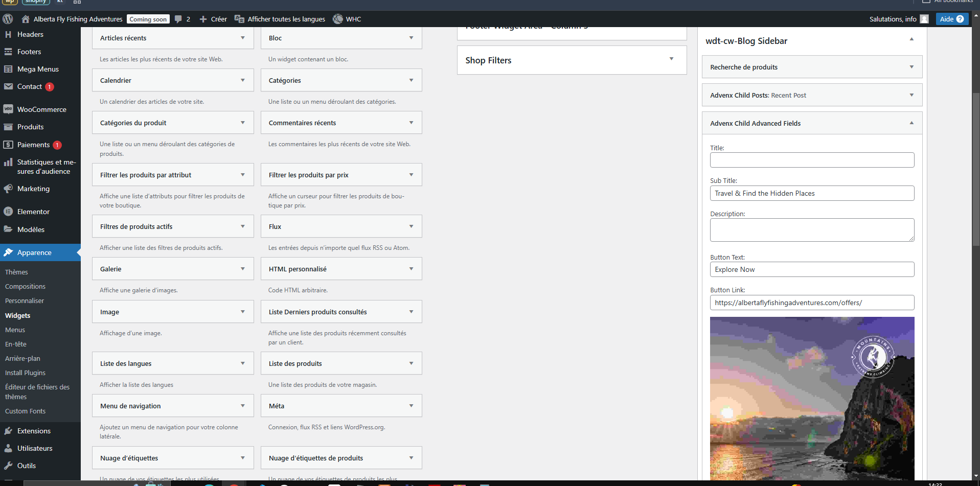The image size is (980, 486).
Task: Expand the Recherche de produits widget
Action: click(911, 67)
